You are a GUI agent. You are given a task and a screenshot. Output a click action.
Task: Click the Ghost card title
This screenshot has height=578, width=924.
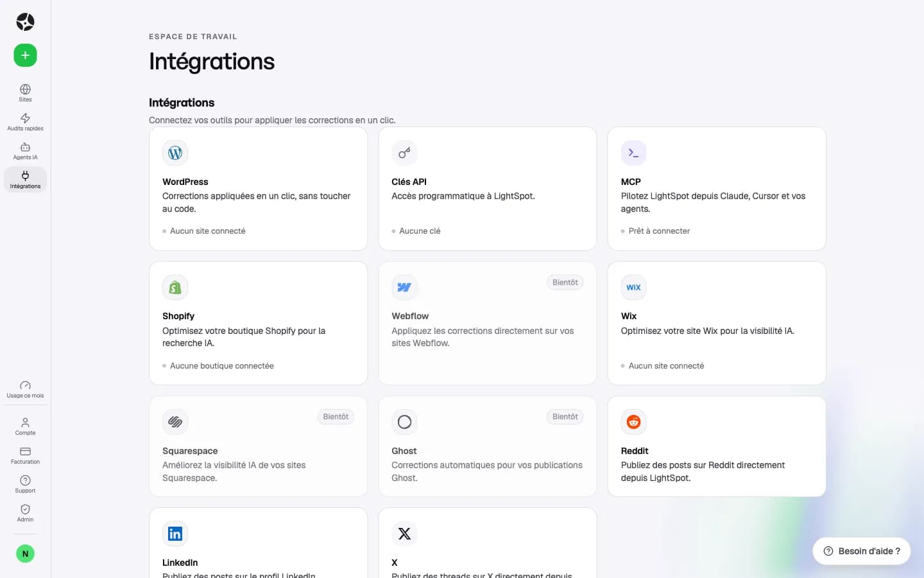[404, 451]
